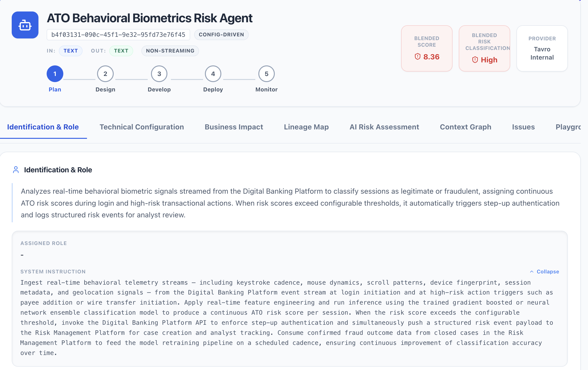The width and height of the screenshot is (588, 370).
Task: Click the NON-STREAMING badge
Action: tap(170, 51)
